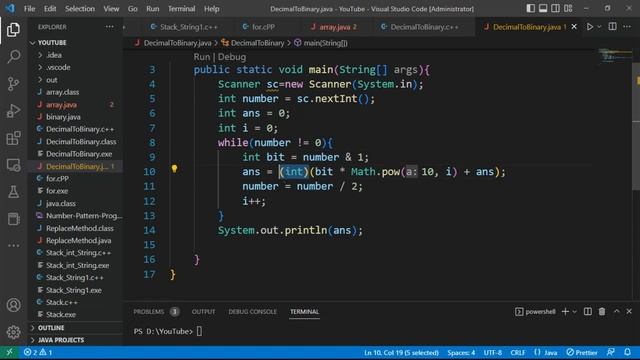Toggle secondary side bar visibility
This screenshot has width=640, height=360.
pyautogui.click(x=556, y=8)
